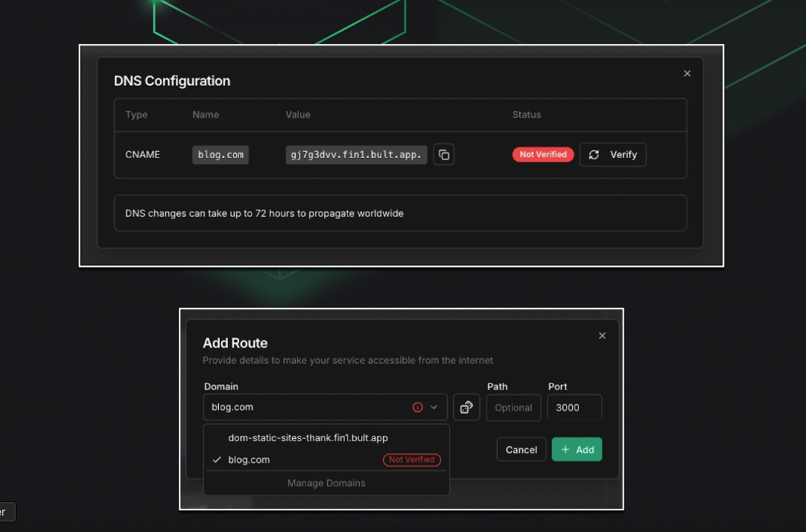Click the Domain field showing blog.com
Image resolution: width=806 pixels, height=532 pixels.
pos(305,408)
